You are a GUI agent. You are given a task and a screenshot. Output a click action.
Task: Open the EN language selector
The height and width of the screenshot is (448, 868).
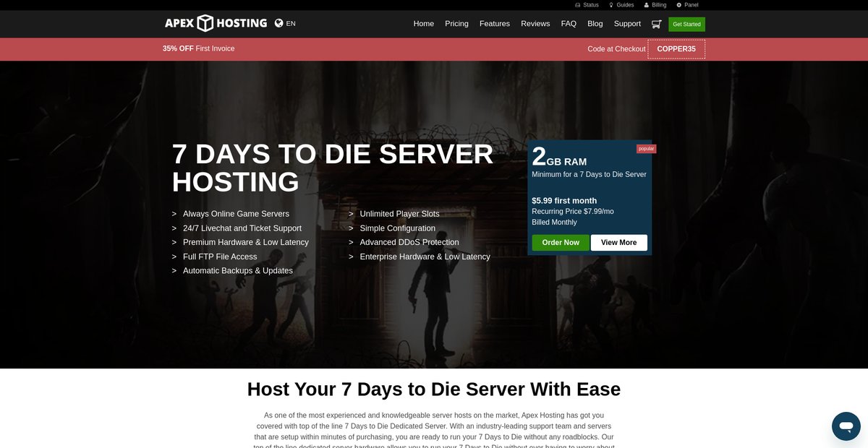[291, 23]
